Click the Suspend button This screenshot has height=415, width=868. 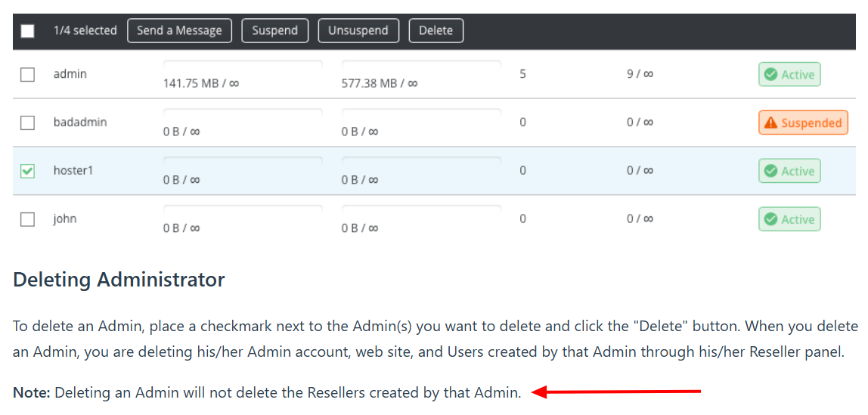tap(274, 31)
